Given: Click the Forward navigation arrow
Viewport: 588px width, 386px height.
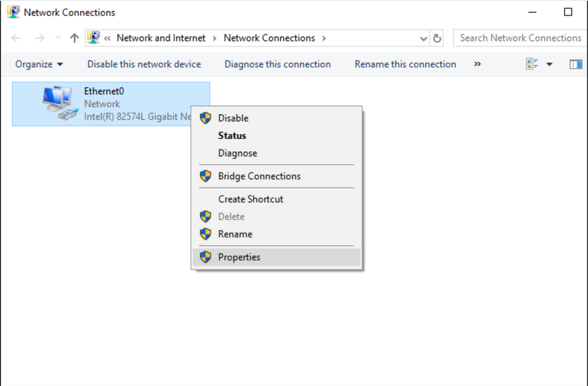Looking at the screenshot, I should tap(39, 38).
